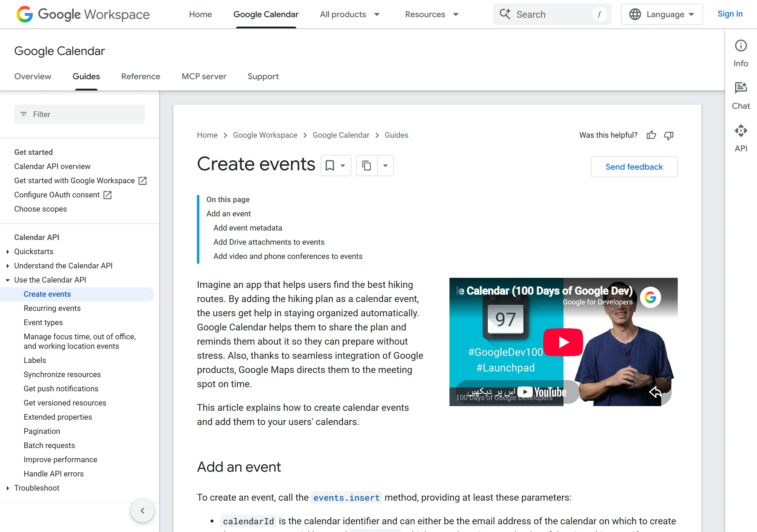This screenshot has height=532, width=757.
Task: Open Manage focus time page
Action: (80, 341)
